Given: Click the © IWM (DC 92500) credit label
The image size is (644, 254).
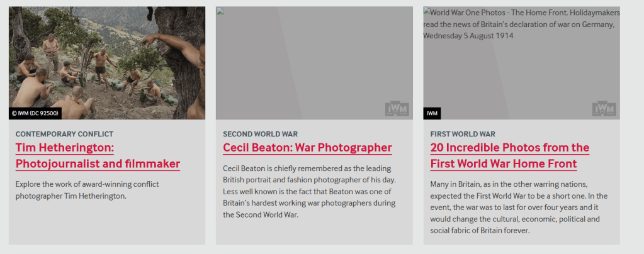Looking at the screenshot, I should (35, 113).
